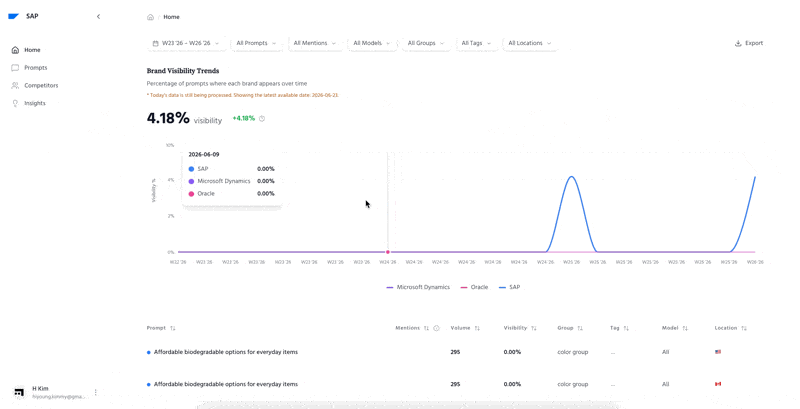Open the prompt row with the Canada flag
This screenshot has width=800, height=409.
pos(452,384)
